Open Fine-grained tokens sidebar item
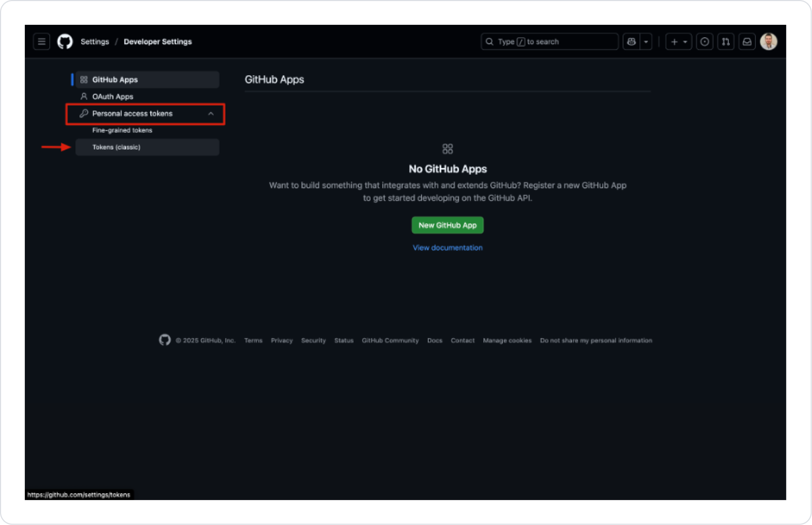Viewport: 812px width, 525px height. tap(147, 130)
